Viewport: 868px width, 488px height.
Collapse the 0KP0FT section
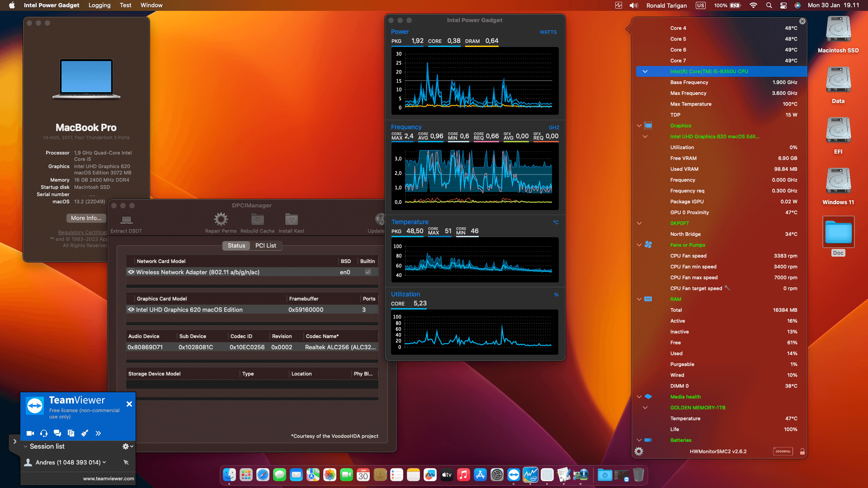pyautogui.click(x=639, y=223)
